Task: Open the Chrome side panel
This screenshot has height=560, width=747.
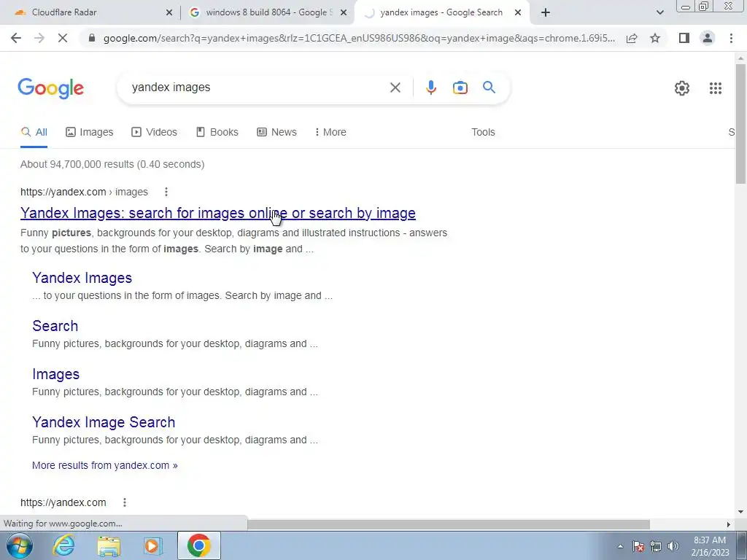Action: (x=684, y=38)
